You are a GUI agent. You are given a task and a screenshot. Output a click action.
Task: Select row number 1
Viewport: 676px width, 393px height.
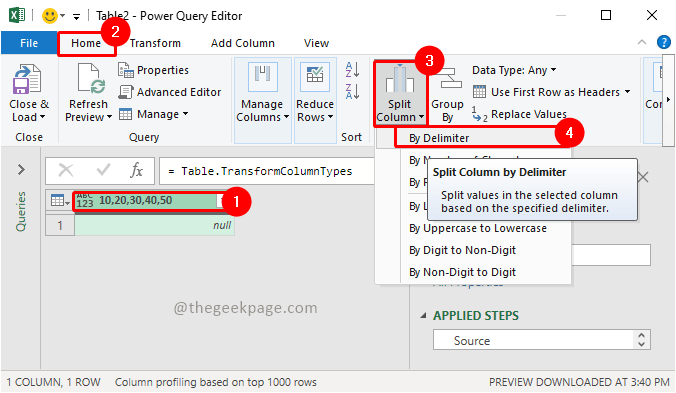(60, 225)
